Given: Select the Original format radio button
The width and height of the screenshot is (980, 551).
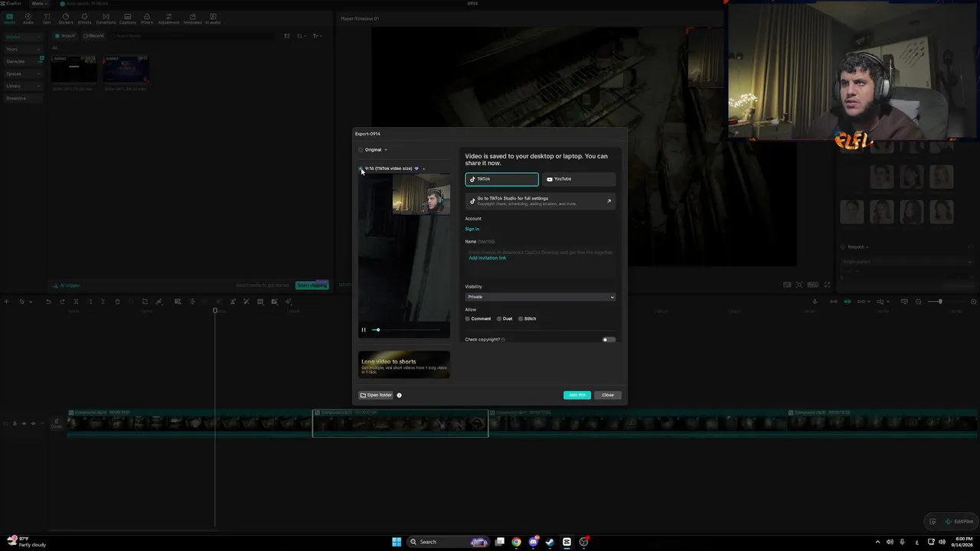Looking at the screenshot, I should pos(361,150).
